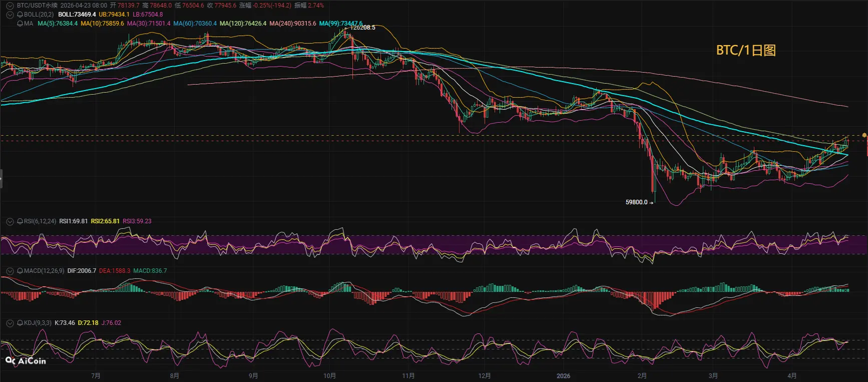
Task: Click the 9月 date axis label
Action: (x=253, y=376)
